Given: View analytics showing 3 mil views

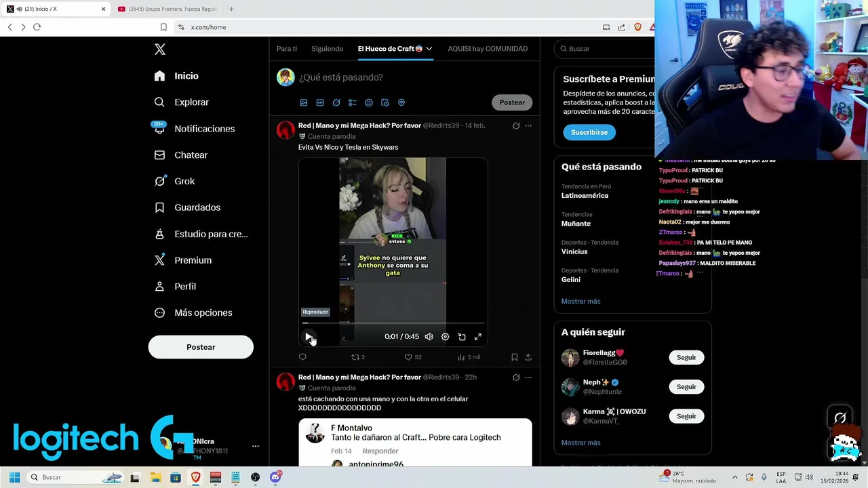Looking at the screenshot, I should pyautogui.click(x=469, y=357).
